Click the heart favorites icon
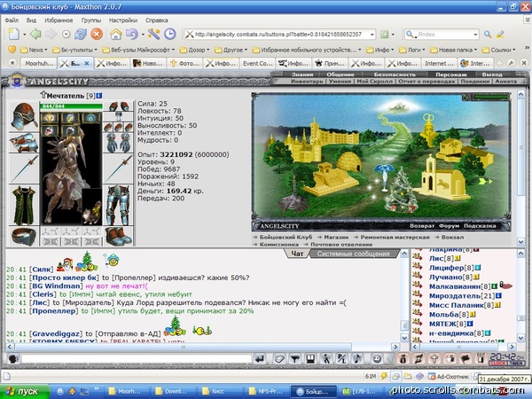This screenshot has width=532, height=399. pyautogui.click(x=12, y=50)
